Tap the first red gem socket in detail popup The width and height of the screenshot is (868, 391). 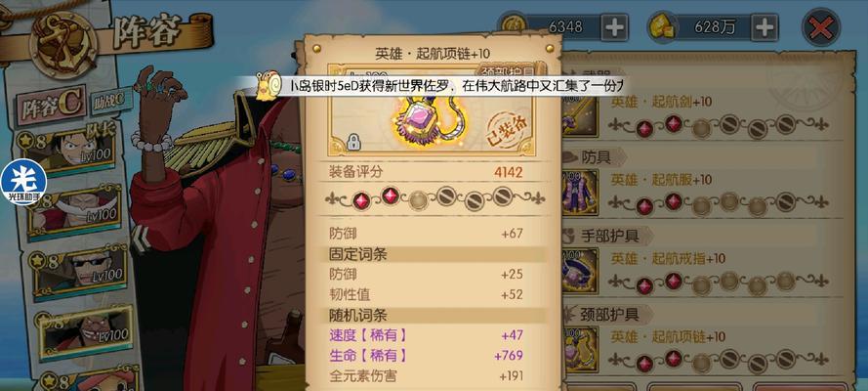coord(361,200)
